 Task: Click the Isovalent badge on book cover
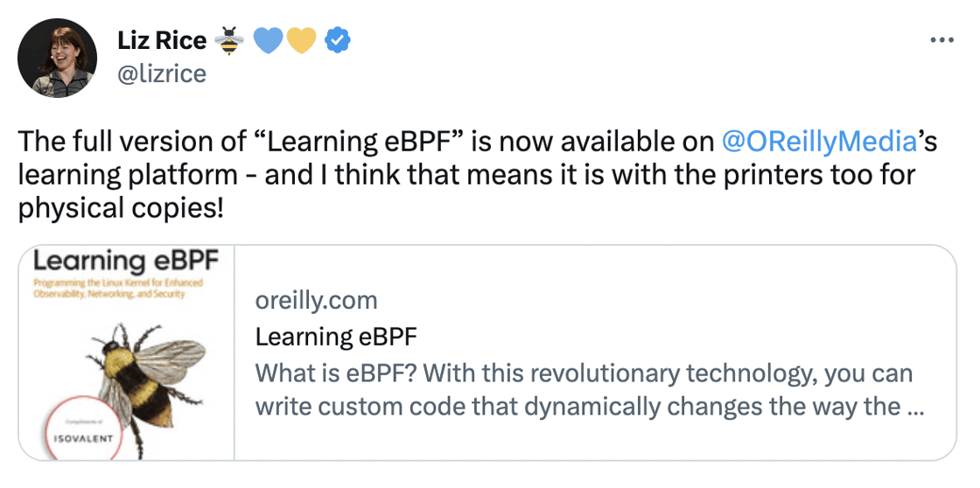pyautogui.click(x=82, y=431)
